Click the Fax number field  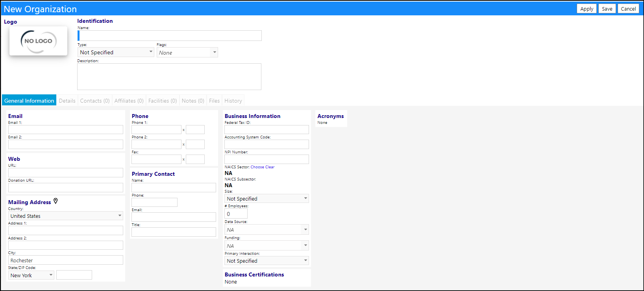click(156, 159)
